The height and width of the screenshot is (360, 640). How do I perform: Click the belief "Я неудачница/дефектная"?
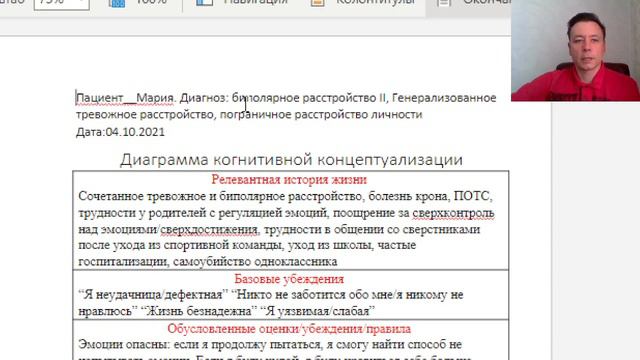(153, 295)
